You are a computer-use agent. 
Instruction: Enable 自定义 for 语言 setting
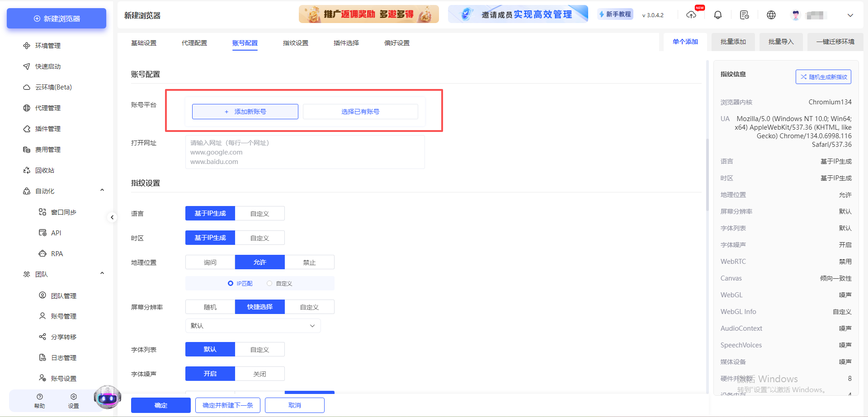coord(259,213)
